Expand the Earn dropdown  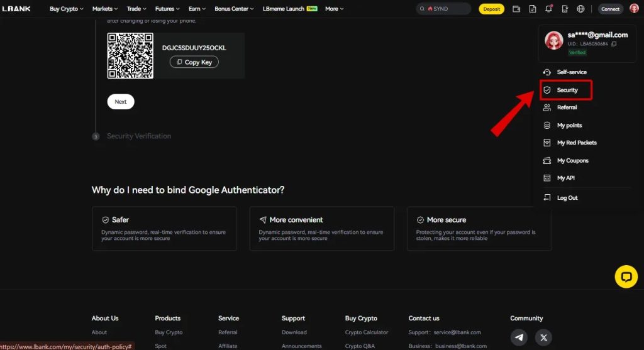[197, 9]
